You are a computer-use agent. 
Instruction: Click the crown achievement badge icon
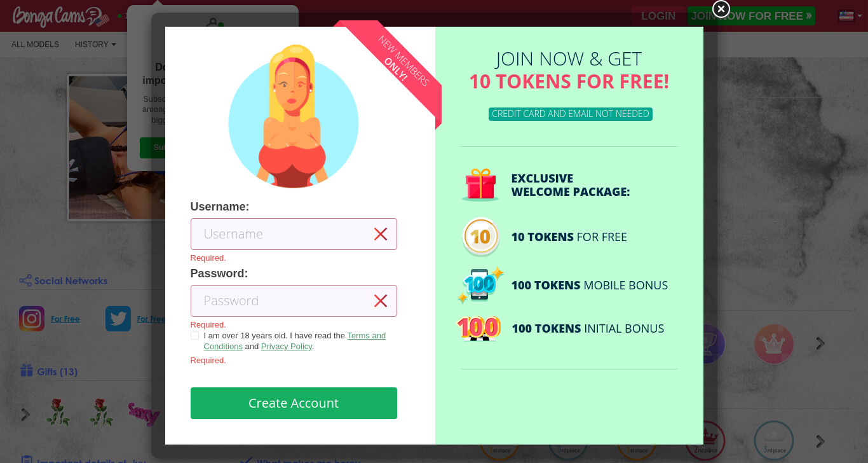pos(774,344)
